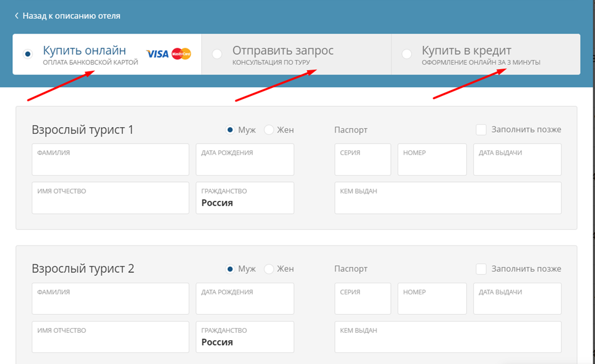Select Жен gender for adult tourist 2
This screenshot has height=364, width=595.
tap(269, 269)
